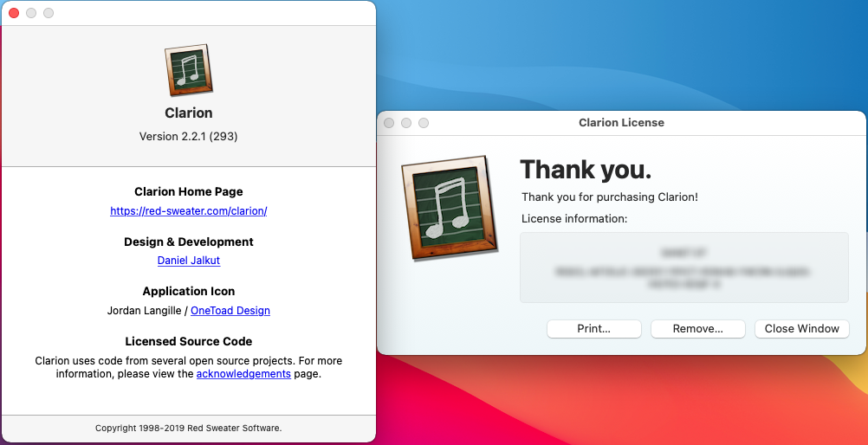This screenshot has width=868, height=445.
Task: Click the Clarion app name in About window
Action: pos(189,113)
